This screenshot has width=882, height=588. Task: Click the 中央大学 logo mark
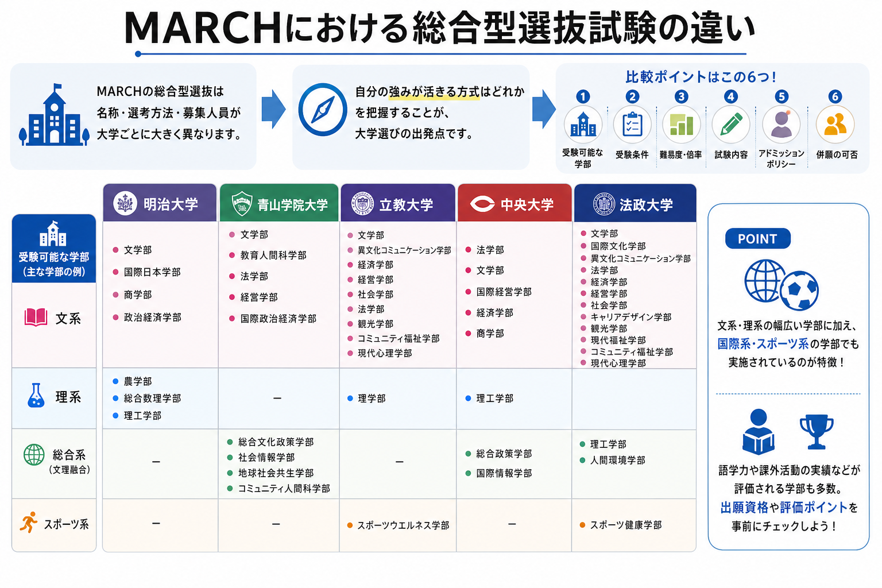pyautogui.click(x=482, y=204)
